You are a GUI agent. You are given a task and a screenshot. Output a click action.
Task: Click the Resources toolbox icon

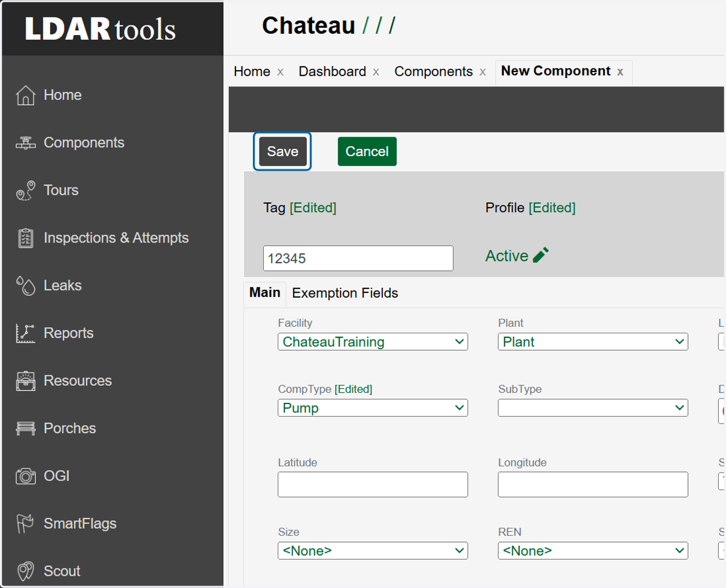pos(25,381)
